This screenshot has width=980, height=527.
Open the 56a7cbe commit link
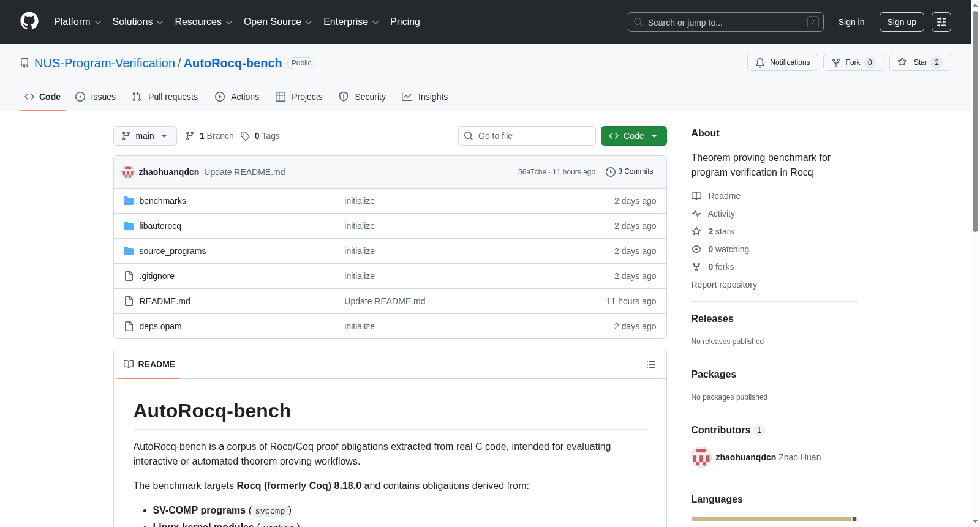[532, 172]
